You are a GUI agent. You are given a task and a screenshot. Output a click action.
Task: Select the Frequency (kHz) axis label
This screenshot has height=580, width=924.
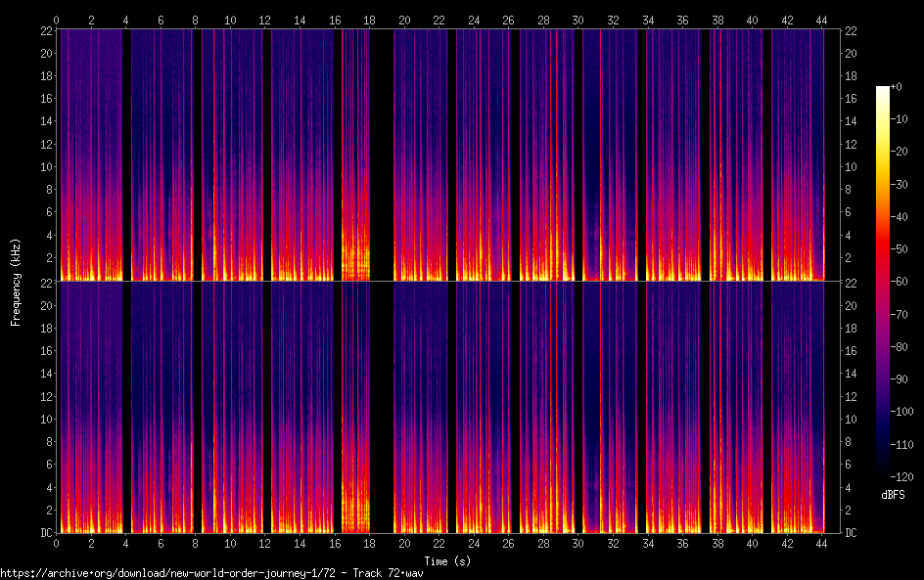click(16, 282)
